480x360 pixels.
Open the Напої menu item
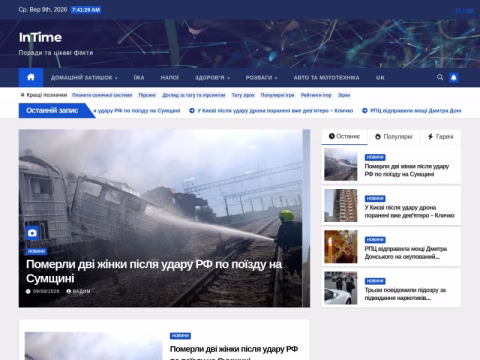point(170,78)
